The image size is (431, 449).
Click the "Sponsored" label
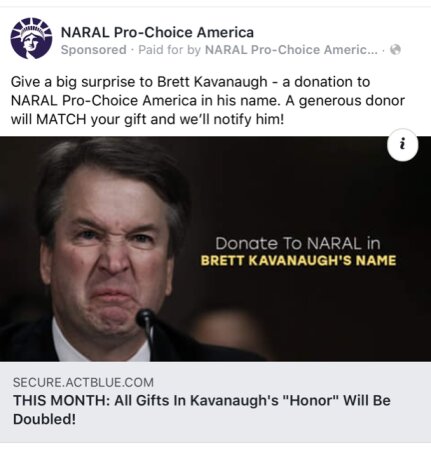94,50
